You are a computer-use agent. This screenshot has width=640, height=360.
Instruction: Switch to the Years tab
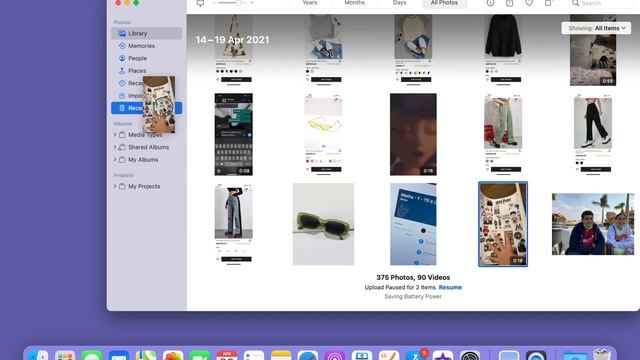pos(310,3)
